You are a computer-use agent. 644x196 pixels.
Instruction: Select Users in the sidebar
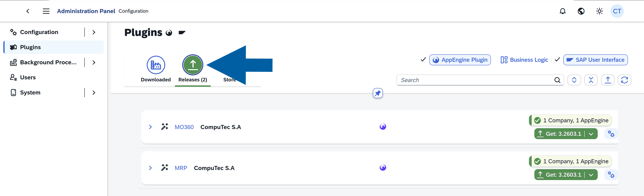point(28,77)
